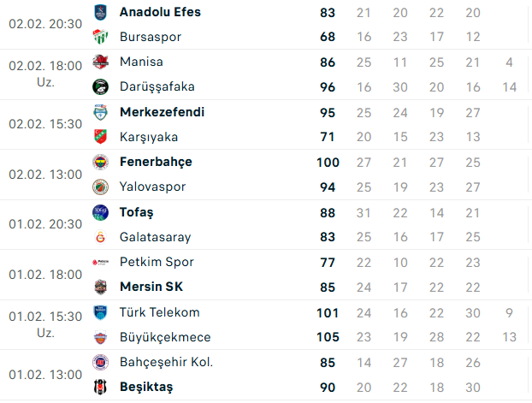Click the Karşıyaka team badge

100,137
